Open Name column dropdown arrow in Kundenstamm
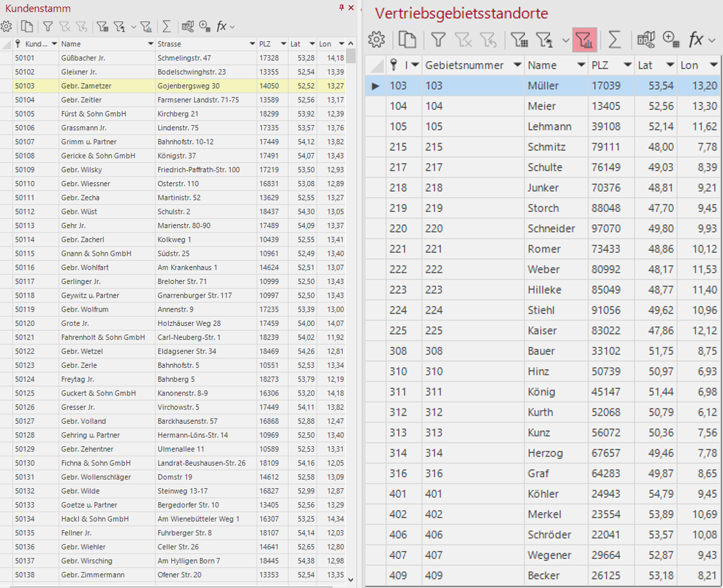 (150, 44)
